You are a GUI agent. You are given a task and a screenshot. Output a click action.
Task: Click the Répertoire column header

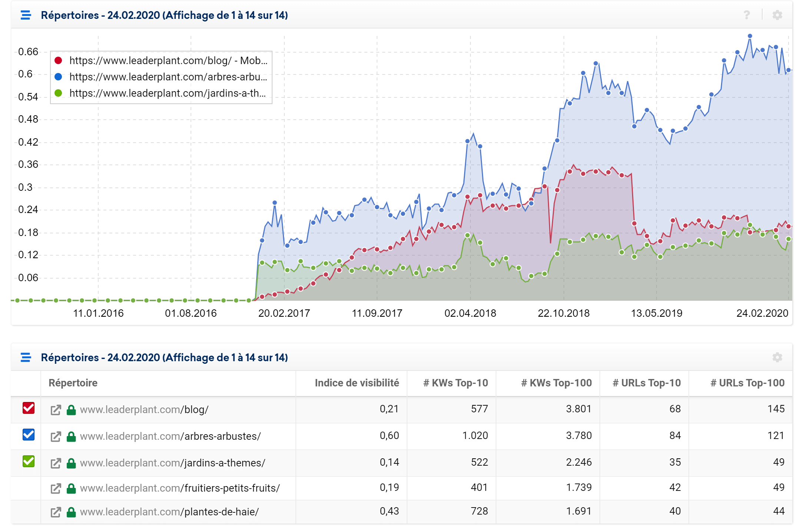point(73,383)
